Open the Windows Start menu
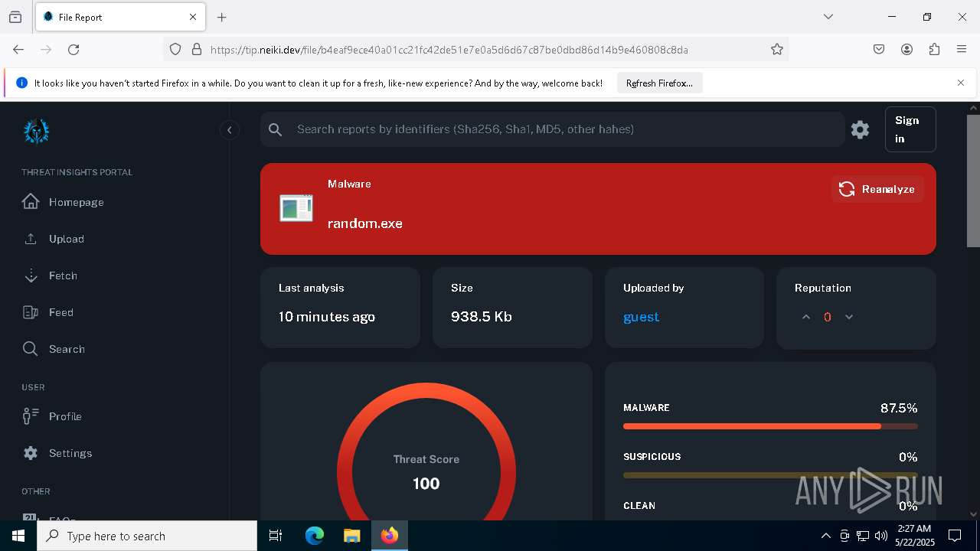 (18, 536)
